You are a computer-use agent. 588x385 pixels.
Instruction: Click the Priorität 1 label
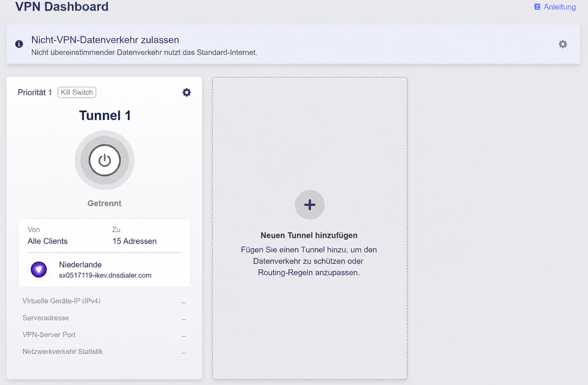(x=35, y=92)
